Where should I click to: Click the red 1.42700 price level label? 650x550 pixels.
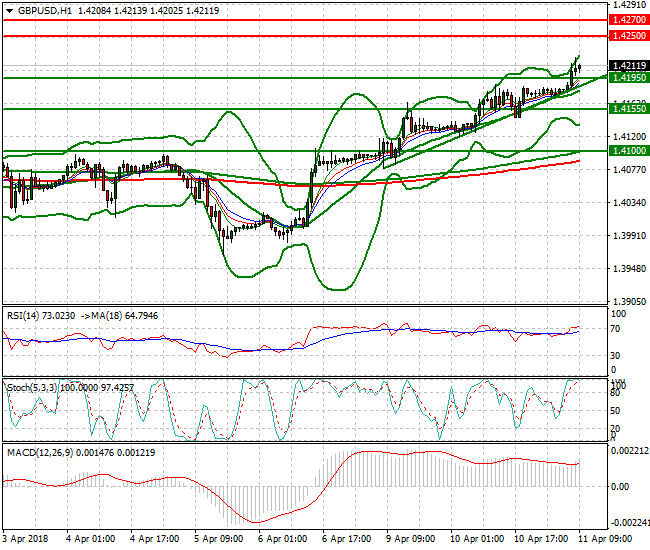pyautogui.click(x=629, y=19)
